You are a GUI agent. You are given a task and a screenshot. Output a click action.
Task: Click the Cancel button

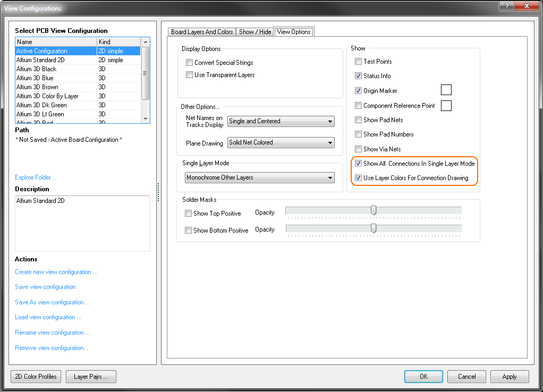pyautogui.click(x=466, y=377)
